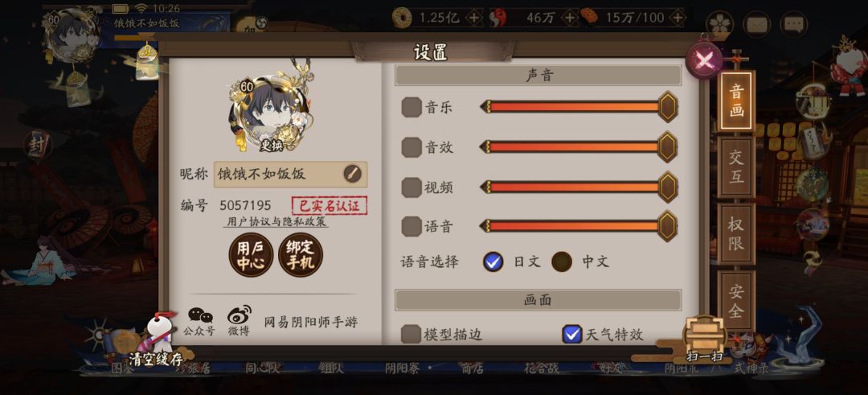868x395 pixels.
Task: Edit nickname with the pencil icon
Action: pos(352,174)
